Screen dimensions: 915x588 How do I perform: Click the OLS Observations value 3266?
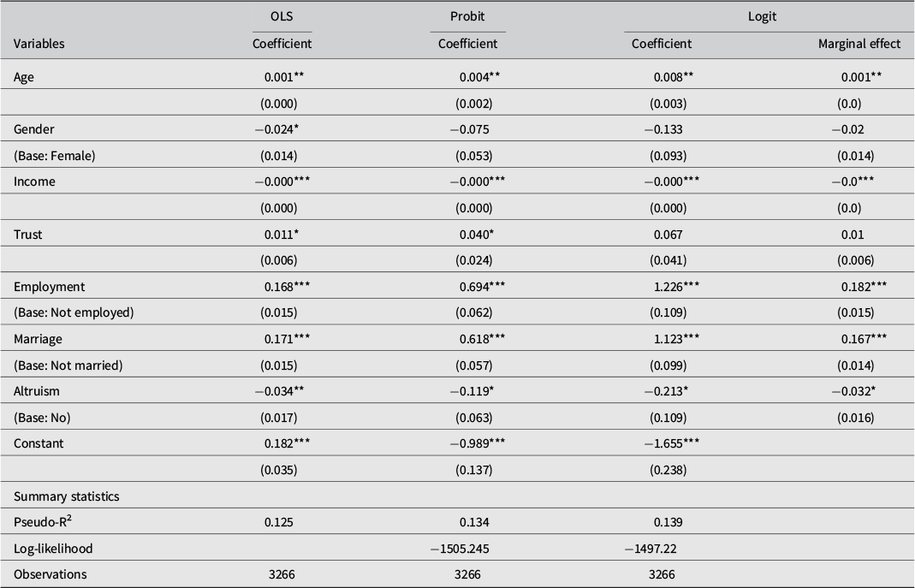coord(280,574)
